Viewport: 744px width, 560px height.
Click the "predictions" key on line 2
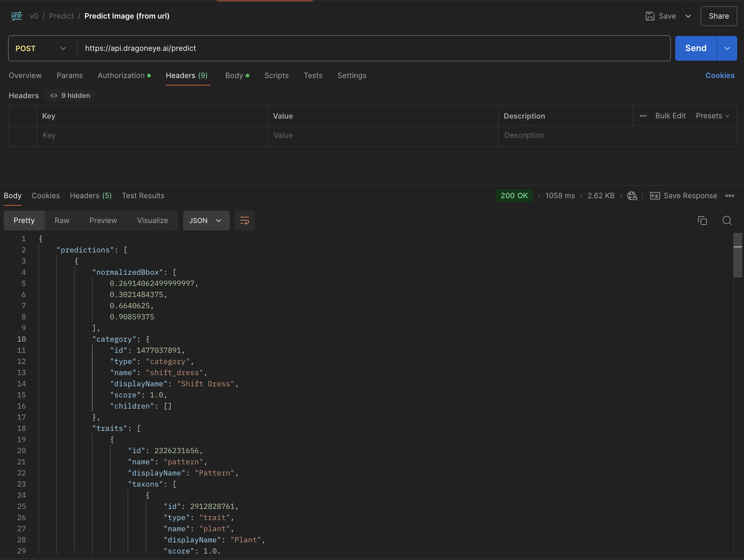pyautogui.click(x=85, y=250)
